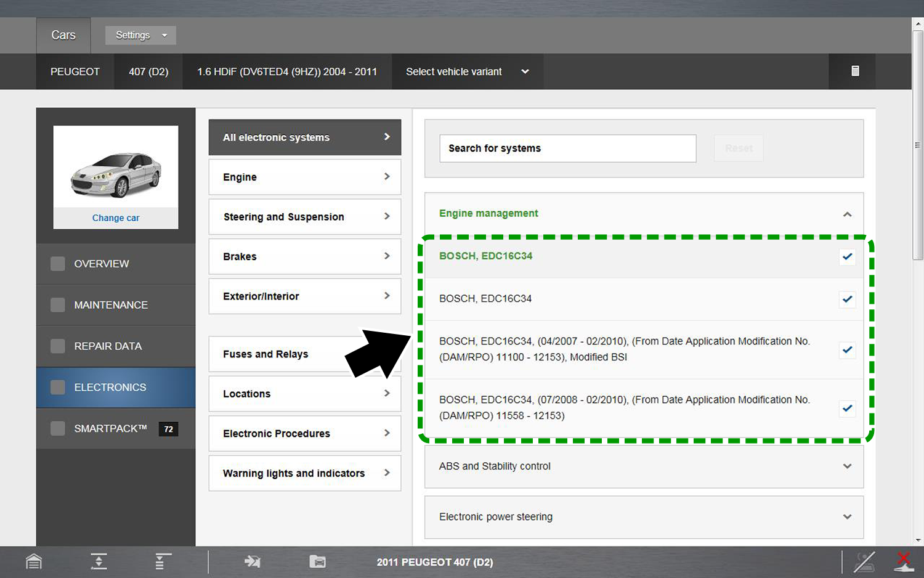
Task: Switch to the Cars tab
Action: pos(63,35)
